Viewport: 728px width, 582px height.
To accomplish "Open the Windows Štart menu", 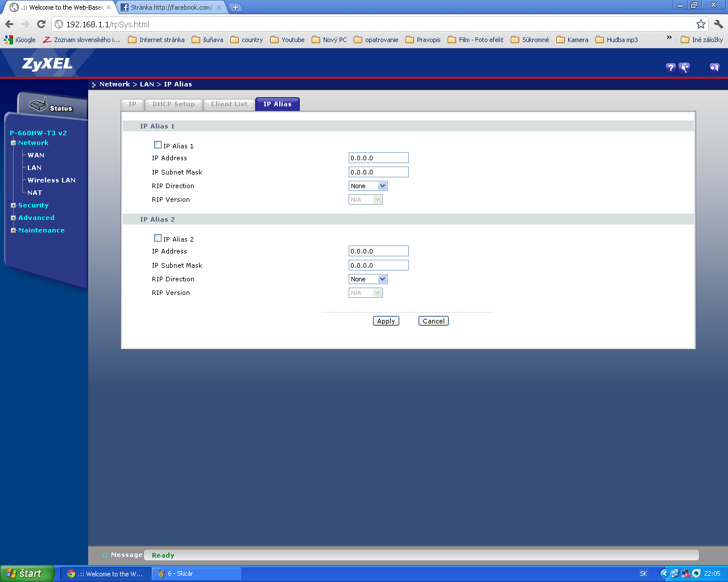I will coord(27,573).
